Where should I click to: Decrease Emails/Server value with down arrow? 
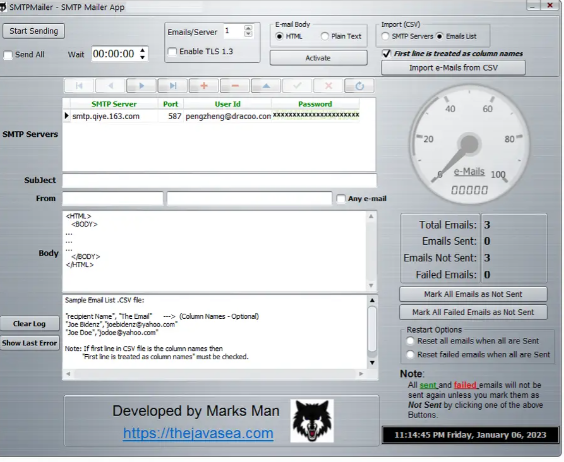pos(248,34)
